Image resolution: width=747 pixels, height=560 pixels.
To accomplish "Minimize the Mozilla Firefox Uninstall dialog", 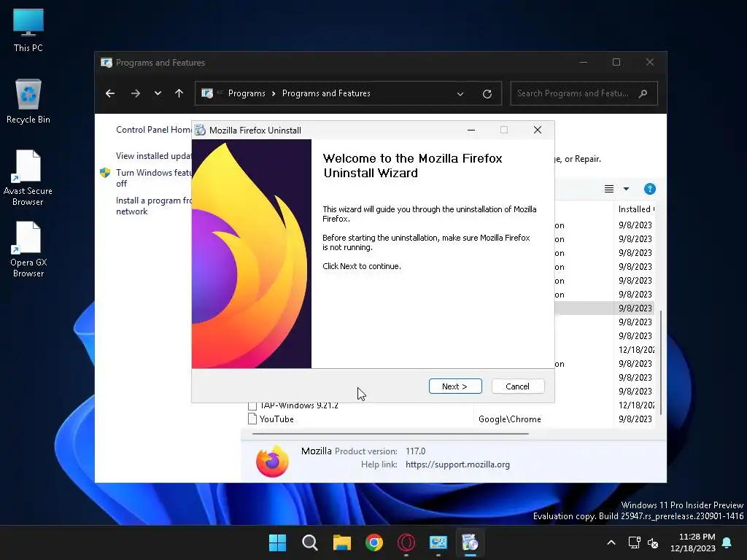I will coord(471,130).
